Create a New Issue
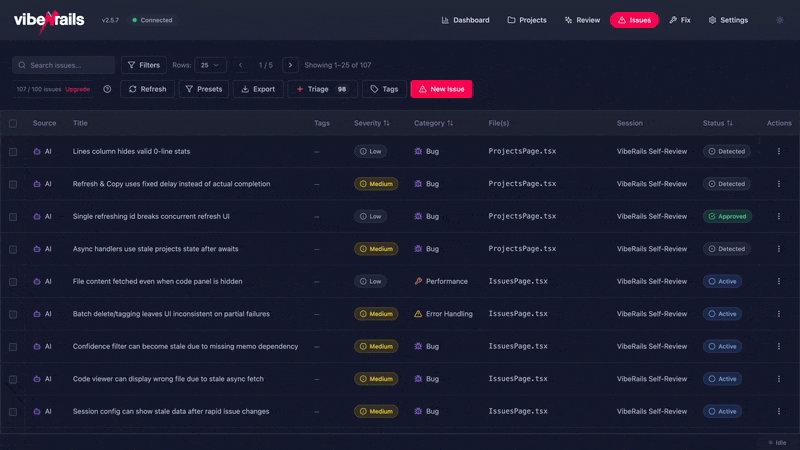Image resolution: width=800 pixels, height=450 pixels. tap(441, 89)
